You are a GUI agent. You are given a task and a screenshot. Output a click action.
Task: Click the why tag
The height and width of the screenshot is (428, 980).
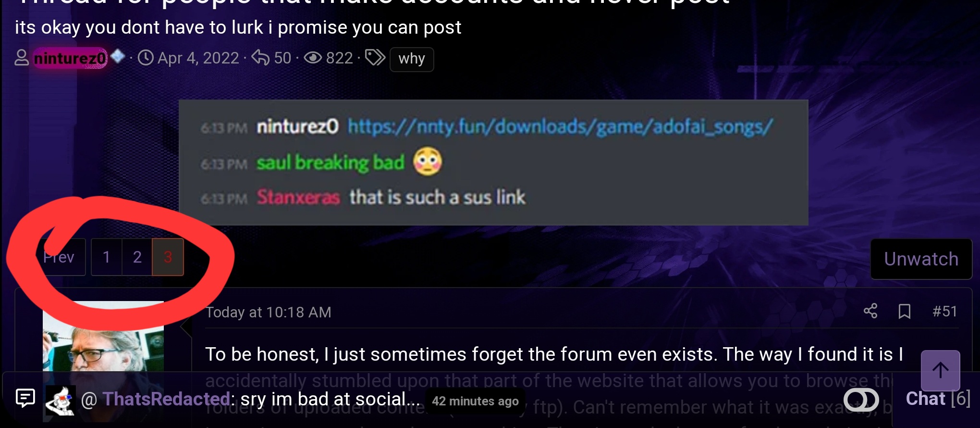point(412,59)
